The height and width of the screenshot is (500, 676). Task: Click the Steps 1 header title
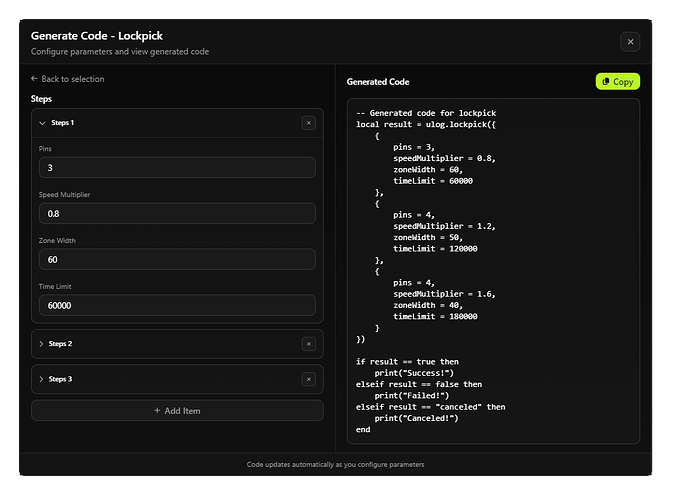61,123
